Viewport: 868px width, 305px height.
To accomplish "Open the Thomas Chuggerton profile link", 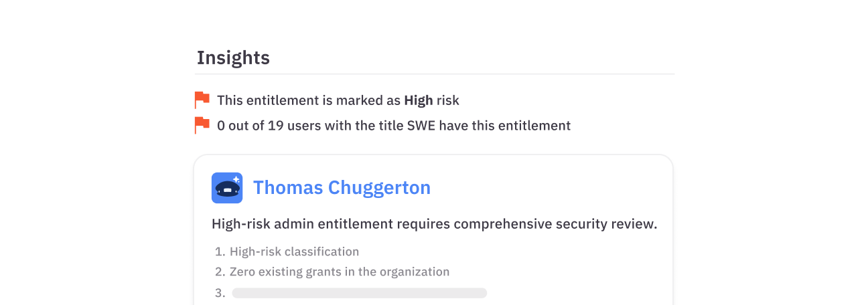I will (x=342, y=188).
